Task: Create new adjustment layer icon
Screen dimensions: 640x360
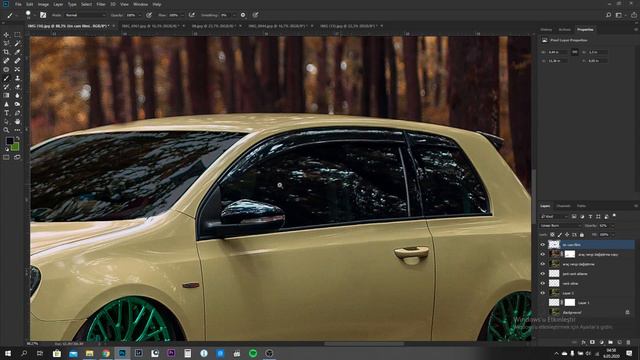Action: (x=601, y=342)
